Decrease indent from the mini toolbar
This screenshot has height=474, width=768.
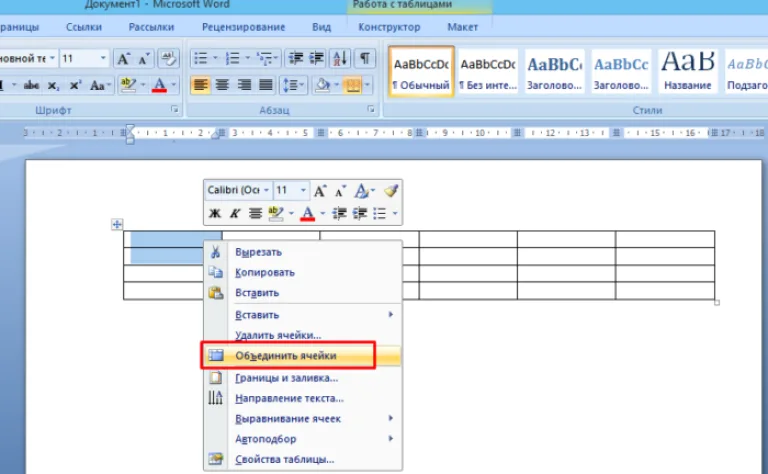(339, 213)
